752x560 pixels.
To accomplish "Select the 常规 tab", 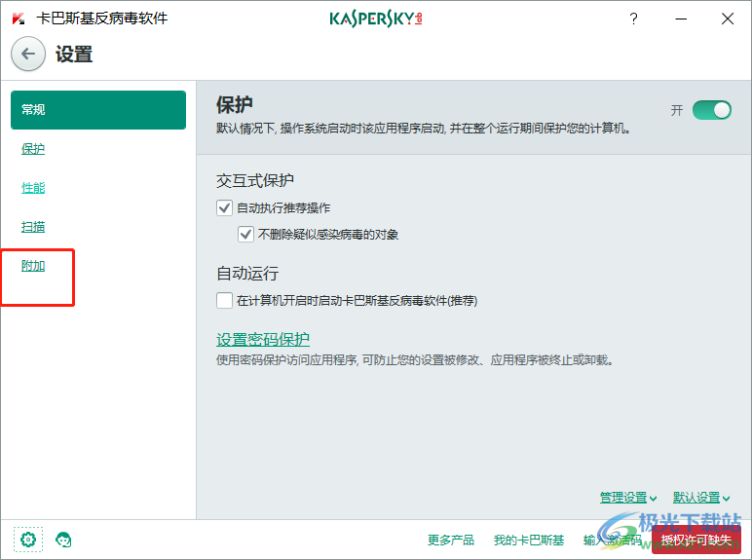I will (x=98, y=110).
